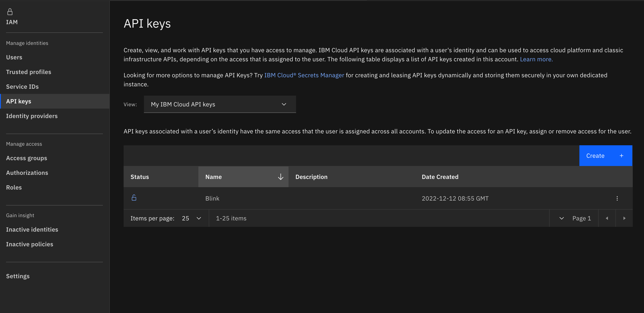Image resolution: width=644 pixels, height=313 pixels.
Task: Open Access groups page
Action: click(27, 158)
